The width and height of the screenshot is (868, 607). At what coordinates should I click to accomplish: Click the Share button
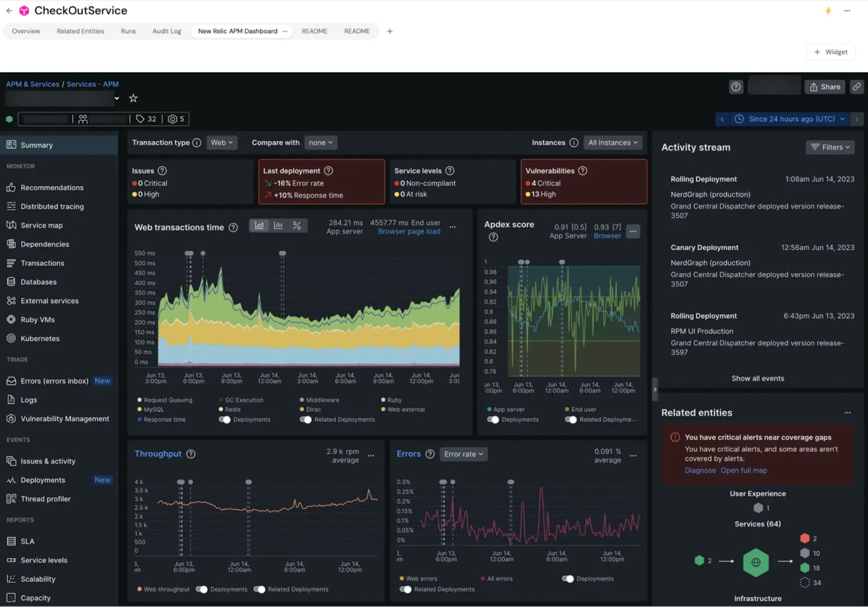click(x=825, y=87)
